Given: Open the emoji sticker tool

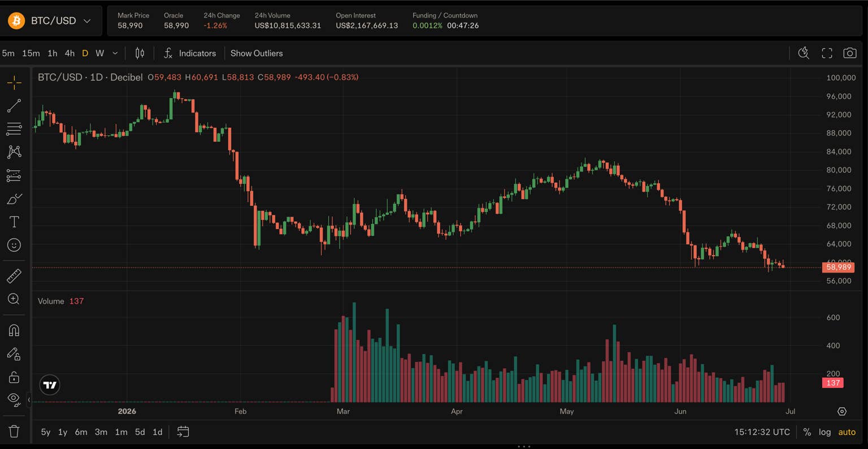Looking at the screenshot, I should (14, 245).
